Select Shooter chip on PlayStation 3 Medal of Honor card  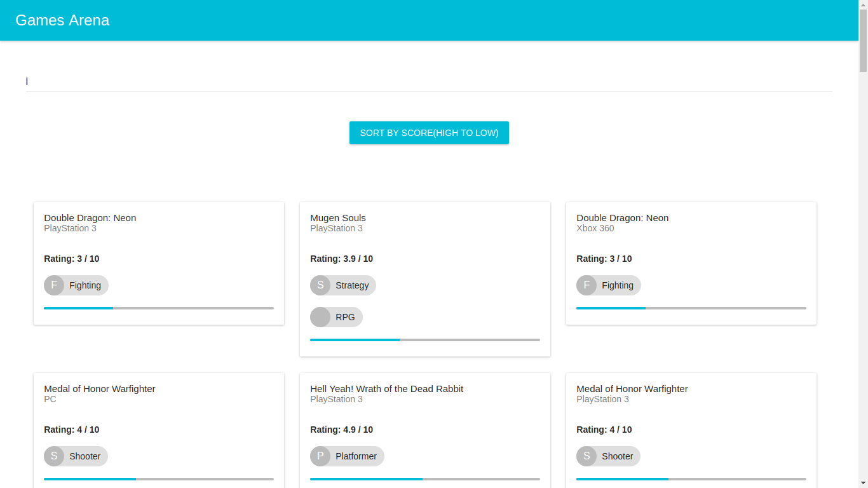pyautogui.click(x=608, y=456)
